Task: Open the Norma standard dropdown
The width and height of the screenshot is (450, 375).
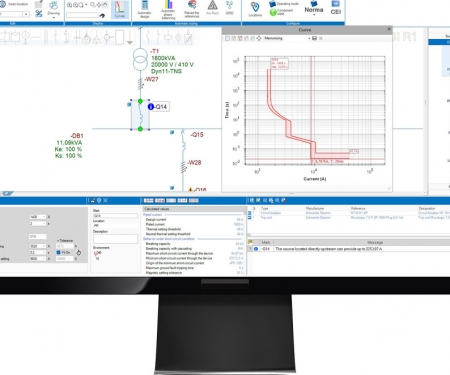Action: click(314, 11)
